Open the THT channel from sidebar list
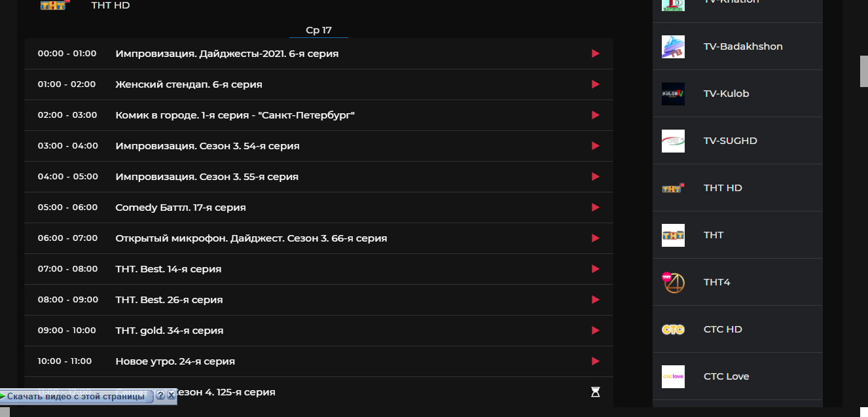Image resolution: width=868 pixels, height=417 pixels. [714, 235]
